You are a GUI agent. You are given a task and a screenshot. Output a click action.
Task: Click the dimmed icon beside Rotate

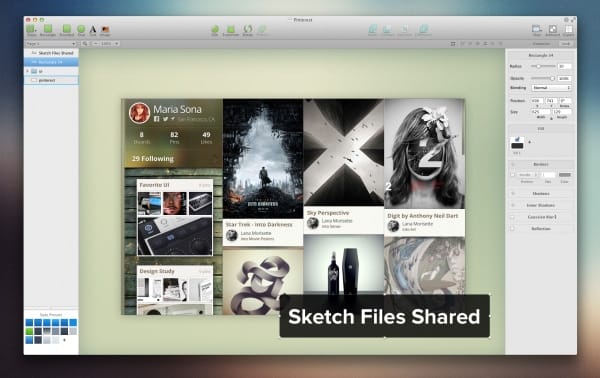pos(262,29)
